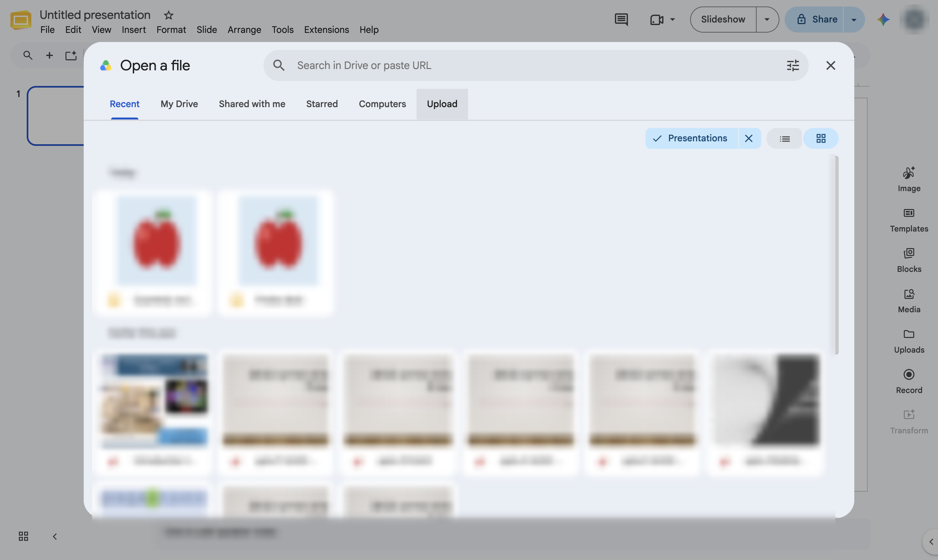Open the Record side panel

[909, 382]
